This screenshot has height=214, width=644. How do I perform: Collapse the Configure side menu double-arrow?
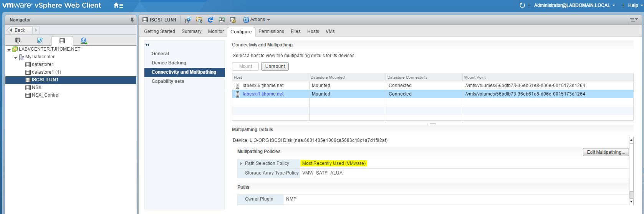point(147,45)
